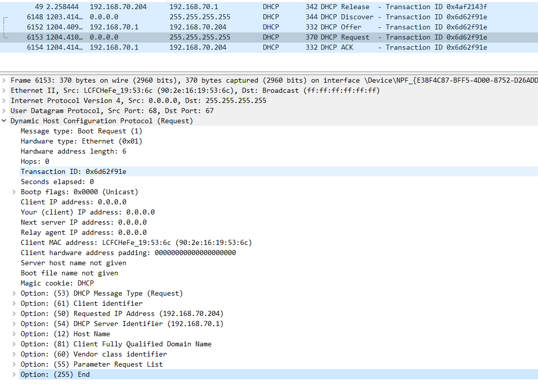Screen dimensions: 538x392
Task: Expand the Frame 6153 details row
Action: pyautogui.click(x=5, y=81)
